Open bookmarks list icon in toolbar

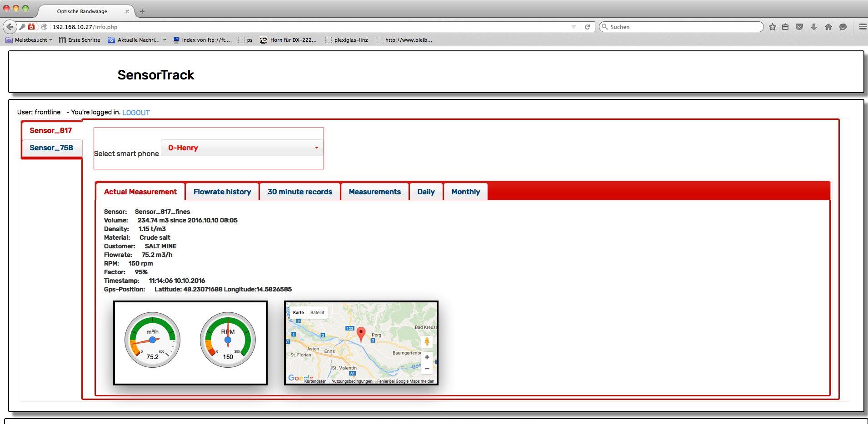pos(785,27)
